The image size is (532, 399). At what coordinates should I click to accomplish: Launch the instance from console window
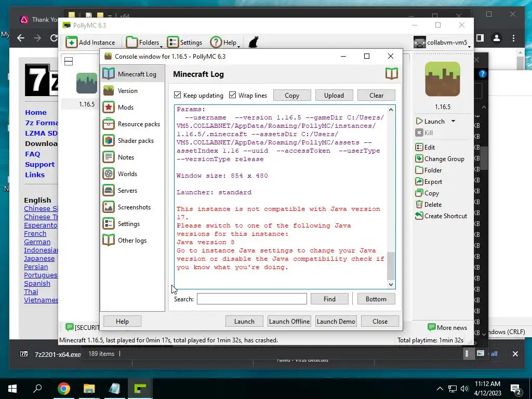pos(244,321)
